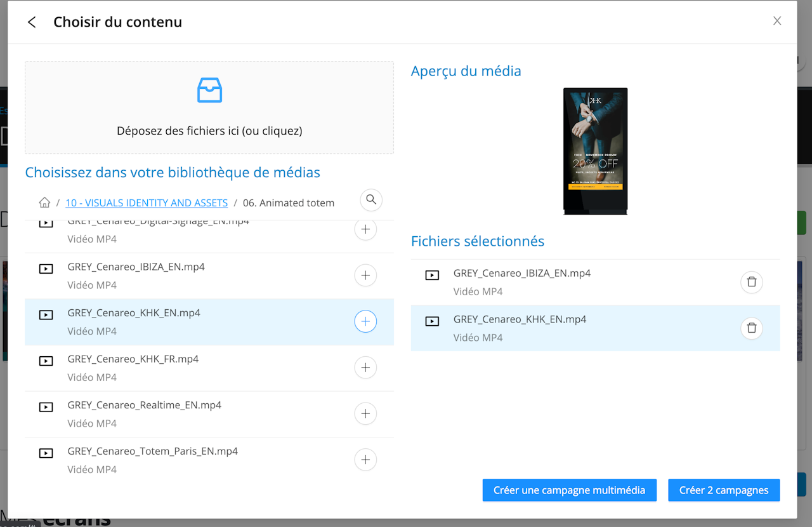Click Créer une campagne multimédia button

569,490
